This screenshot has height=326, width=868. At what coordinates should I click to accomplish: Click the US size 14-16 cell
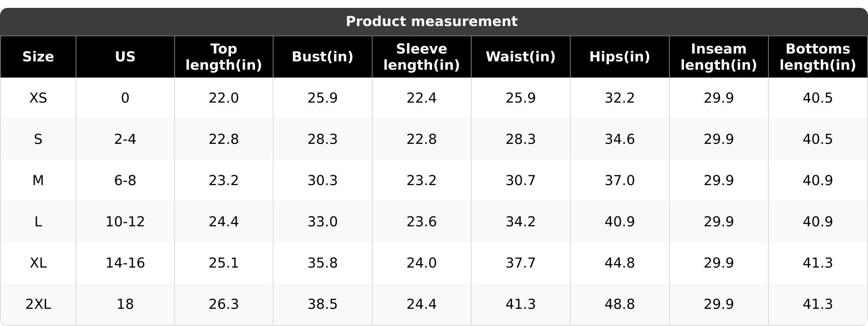(125, 263)
